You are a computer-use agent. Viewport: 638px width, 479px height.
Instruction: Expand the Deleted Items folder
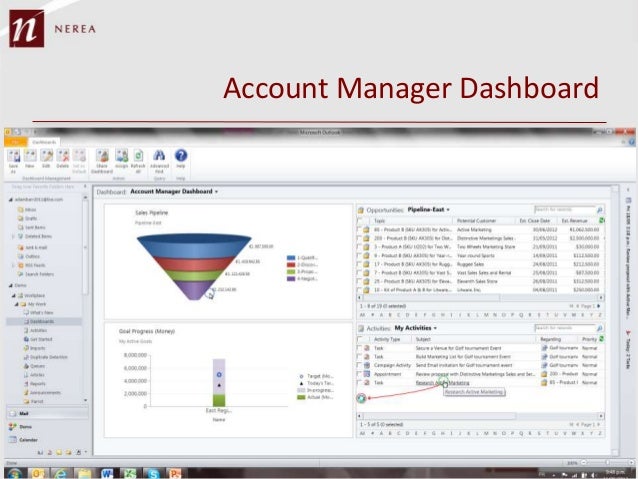point(14,236)
